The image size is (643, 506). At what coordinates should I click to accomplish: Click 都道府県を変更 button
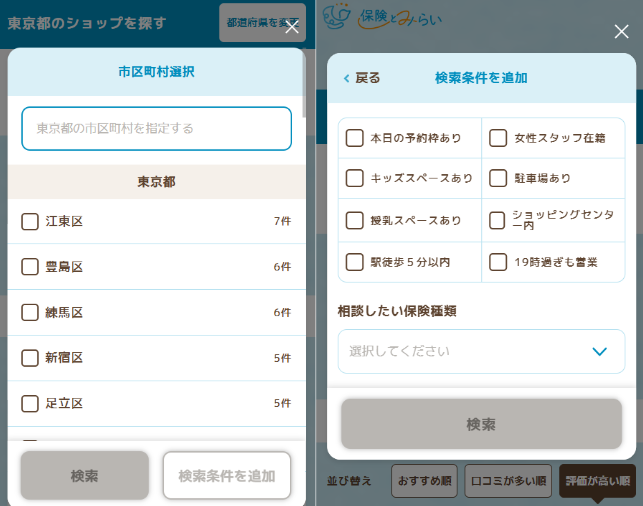coord(262,23)
